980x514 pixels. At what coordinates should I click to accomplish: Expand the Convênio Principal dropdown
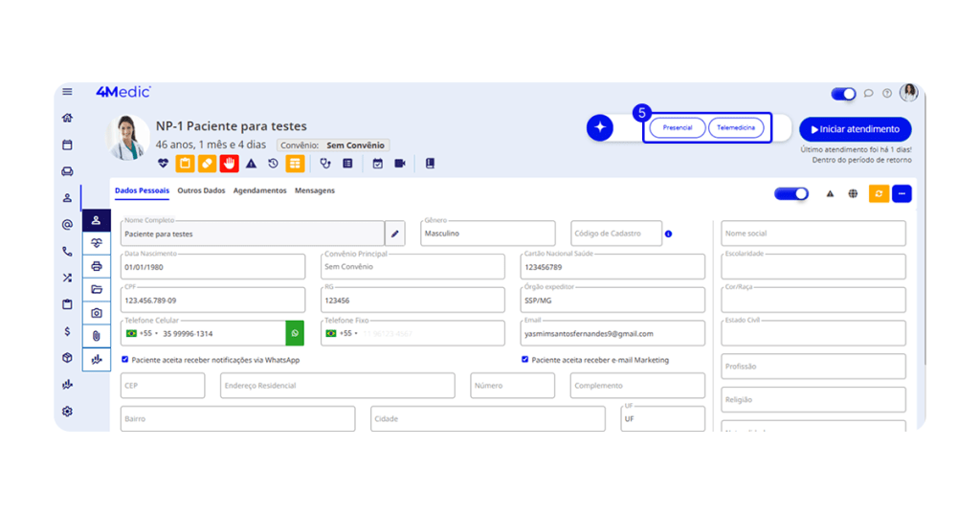pyautogui.click(x=412, y=267)
